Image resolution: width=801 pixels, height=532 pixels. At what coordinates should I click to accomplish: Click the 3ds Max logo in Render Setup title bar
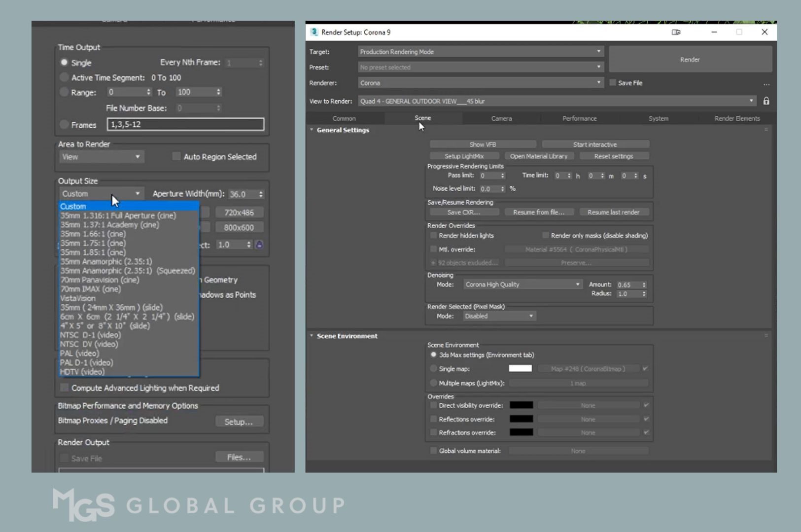pos(314,32)
